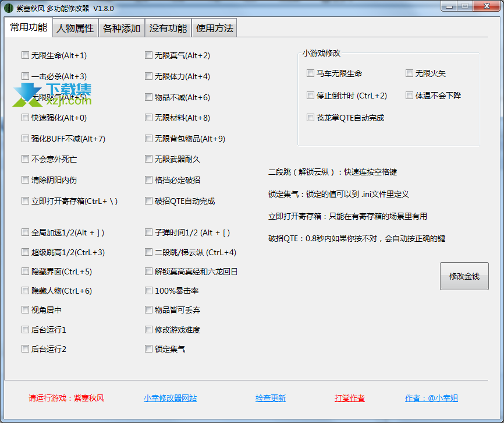Go to the 没有功能 tab

coord(168,29)
